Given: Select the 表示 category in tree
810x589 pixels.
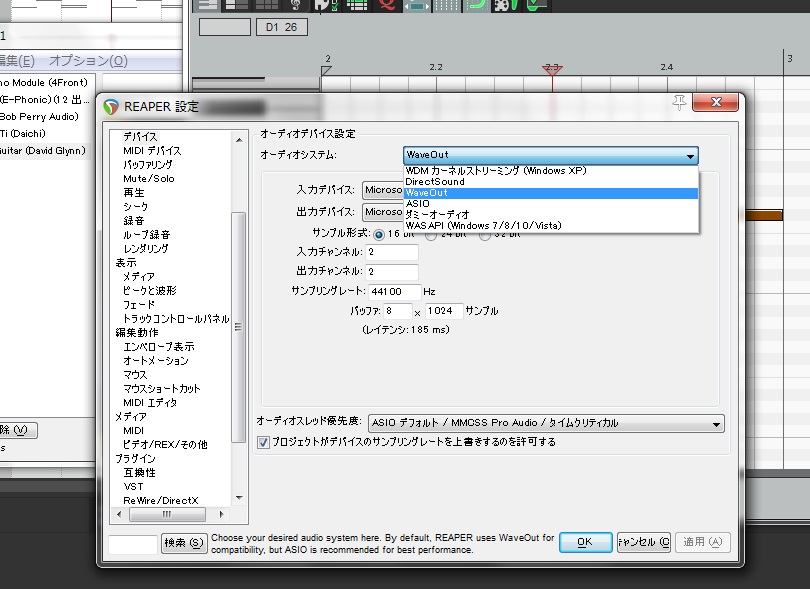Looking at the screenshot, I should tap(126, 263).
